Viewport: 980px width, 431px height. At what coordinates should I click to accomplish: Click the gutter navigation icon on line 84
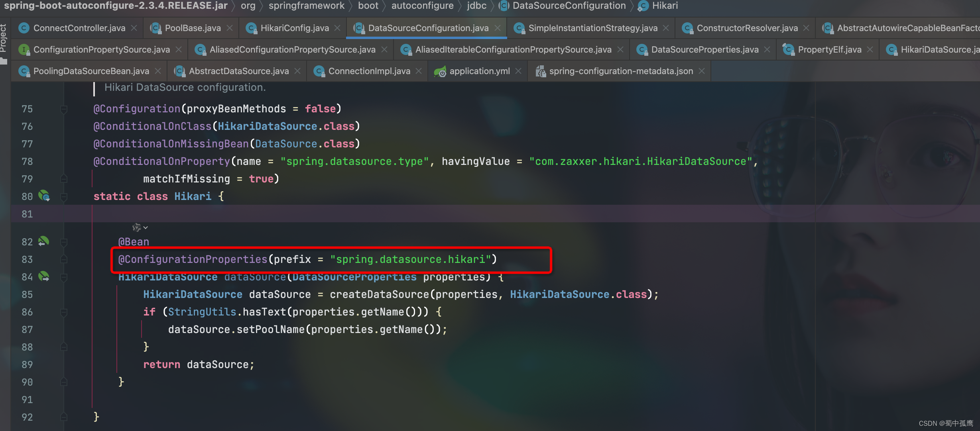pos(43,276)
